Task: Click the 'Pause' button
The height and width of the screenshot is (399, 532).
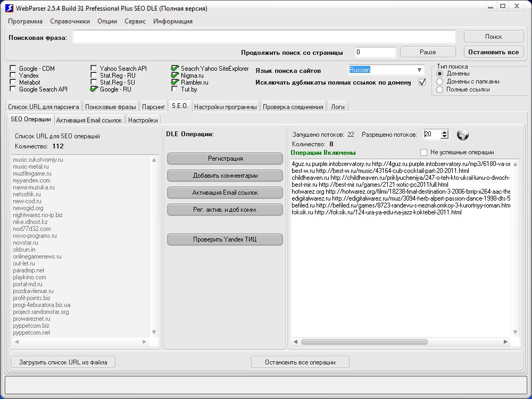Action: click(428, 52)
